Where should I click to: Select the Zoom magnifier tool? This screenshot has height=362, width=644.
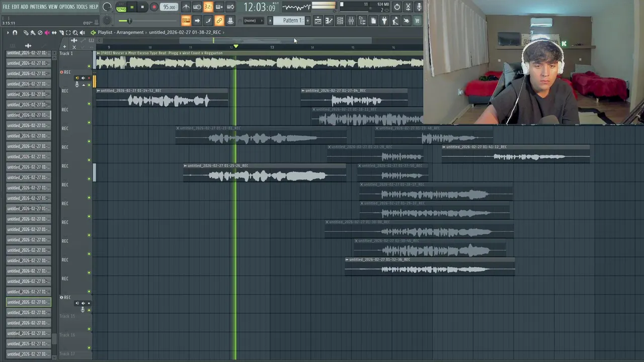(x=75, y=33)
